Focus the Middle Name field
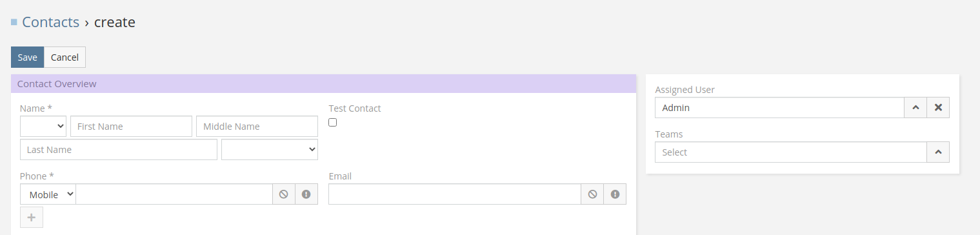Viewport: 980px width, 235px height. (x=257, y=127)
